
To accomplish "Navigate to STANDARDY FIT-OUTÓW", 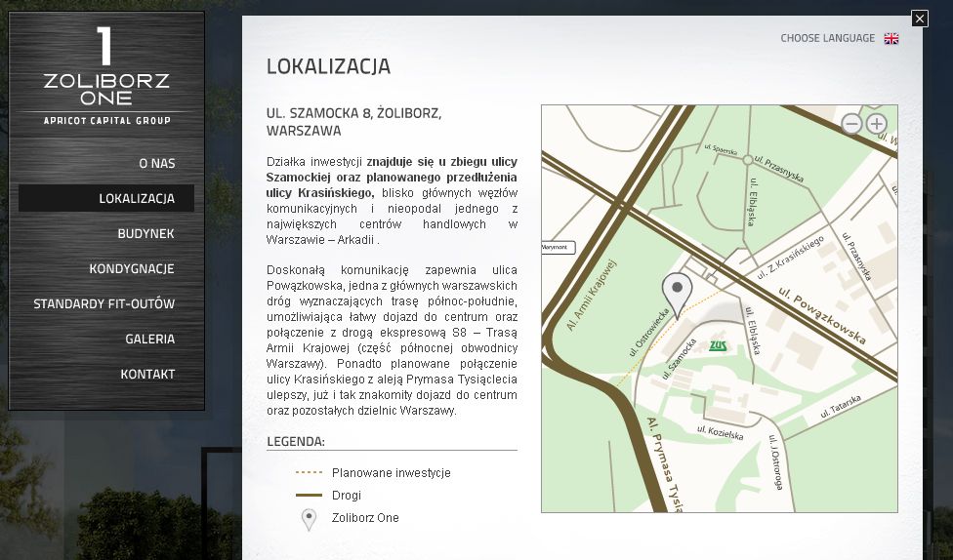I will click(x=104, y=303).
